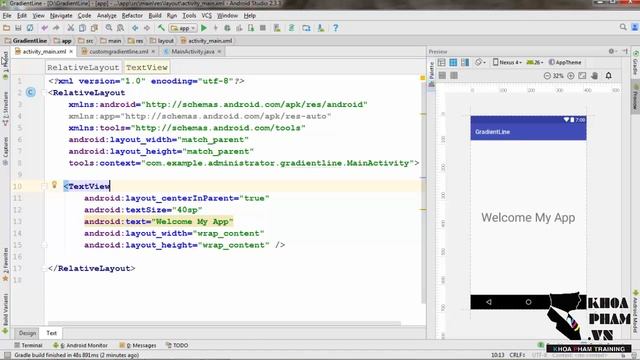
Task: Click the Preview zoom out minus icon
Action: pyautogui.click(x=547, y=76)
